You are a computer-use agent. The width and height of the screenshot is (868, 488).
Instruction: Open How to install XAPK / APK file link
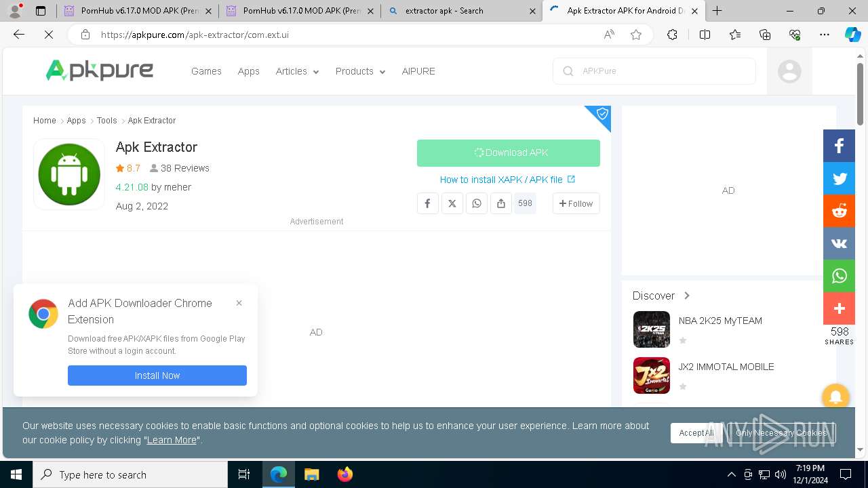coord(507,180)
